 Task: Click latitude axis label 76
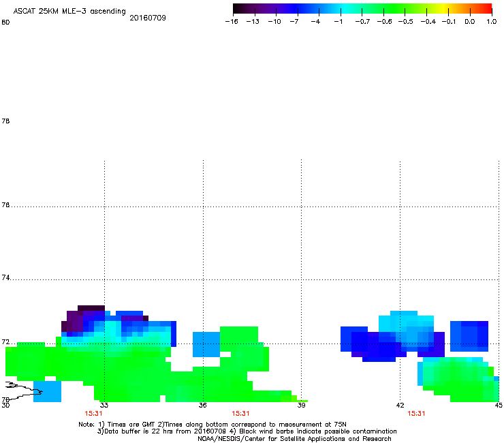(5, 205)
